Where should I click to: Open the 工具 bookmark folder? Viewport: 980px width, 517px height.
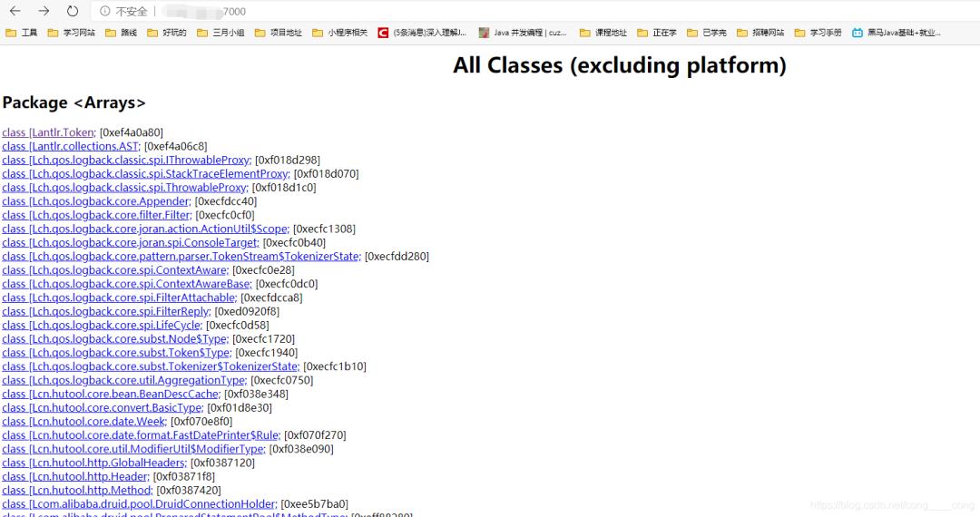tap(21, 33)
